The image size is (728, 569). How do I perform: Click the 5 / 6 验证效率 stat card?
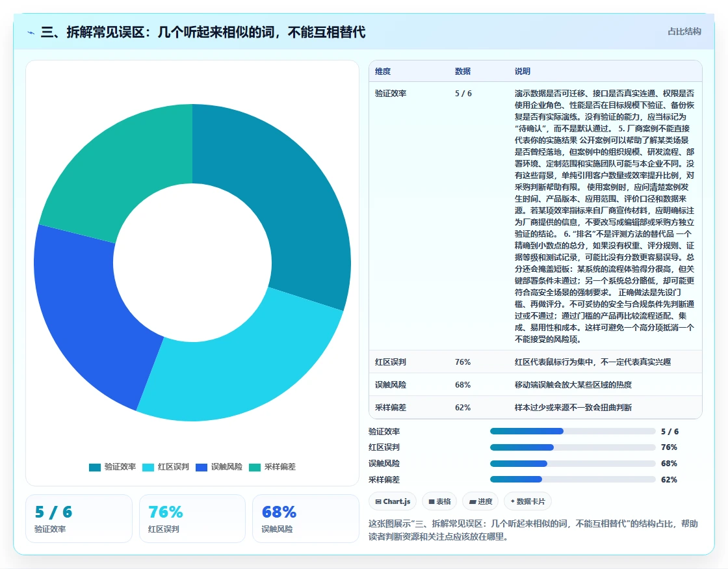(79, 519)
